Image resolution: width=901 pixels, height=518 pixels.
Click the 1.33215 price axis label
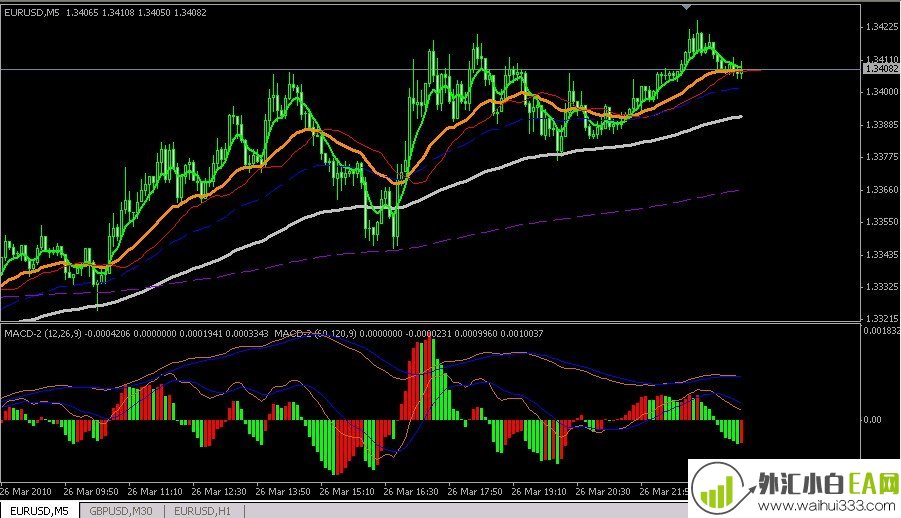tap(880, 317)
